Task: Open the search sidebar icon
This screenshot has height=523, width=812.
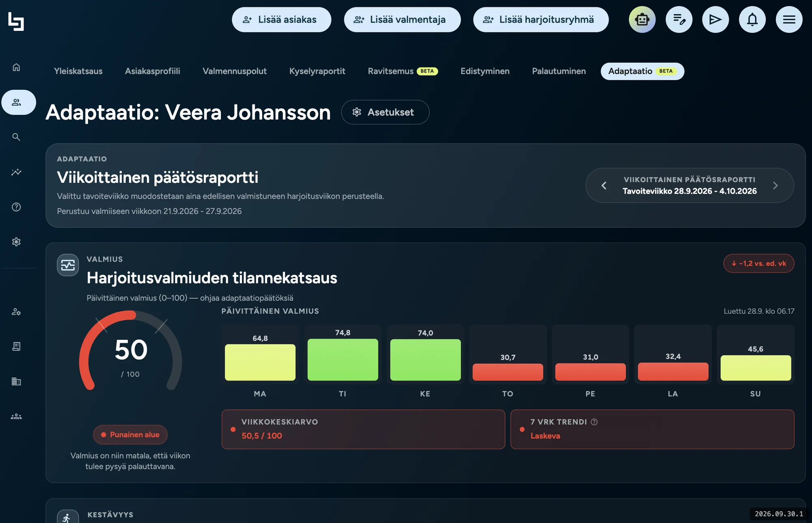Action: (x=16, y=137)
